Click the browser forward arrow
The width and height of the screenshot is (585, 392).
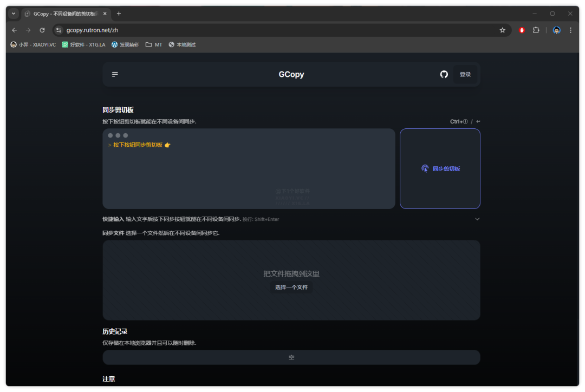28,30
